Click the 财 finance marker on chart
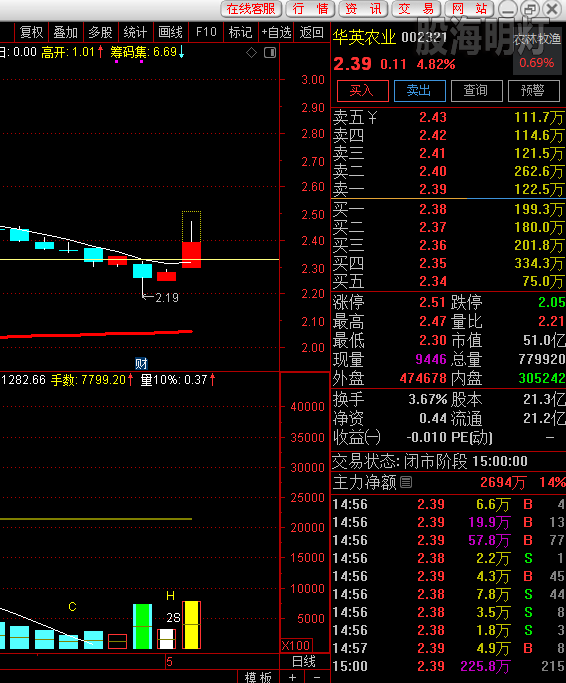This screenshot has height=683, width=566. coord(141,363)
